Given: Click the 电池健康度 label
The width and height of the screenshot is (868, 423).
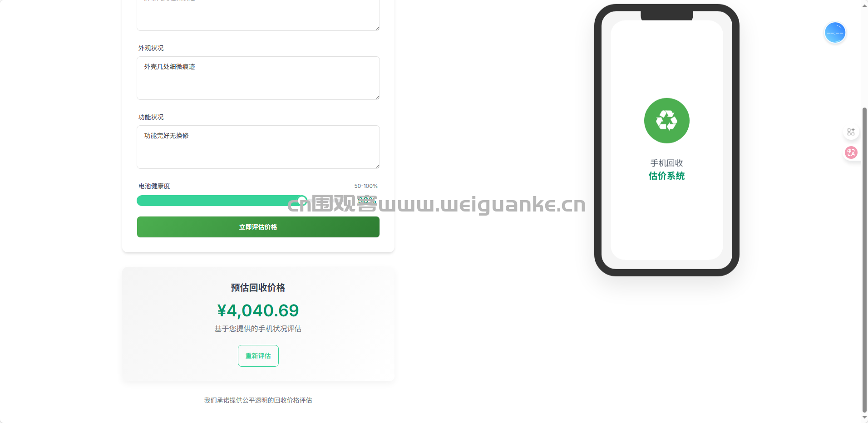Looking at the screenshot, I should pos(154,186).
